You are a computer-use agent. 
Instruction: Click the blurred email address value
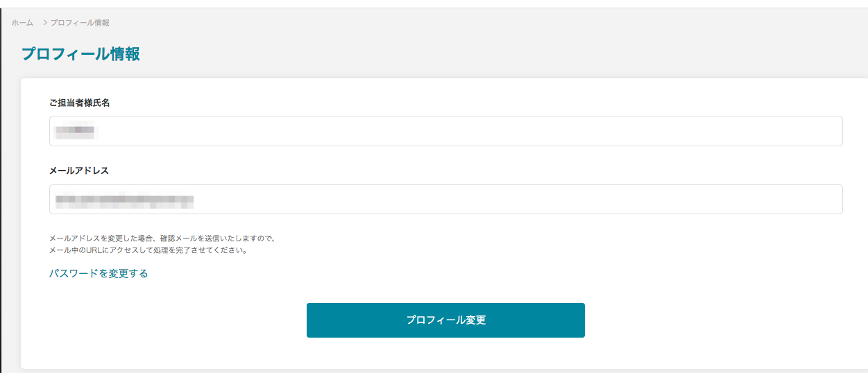125,201
